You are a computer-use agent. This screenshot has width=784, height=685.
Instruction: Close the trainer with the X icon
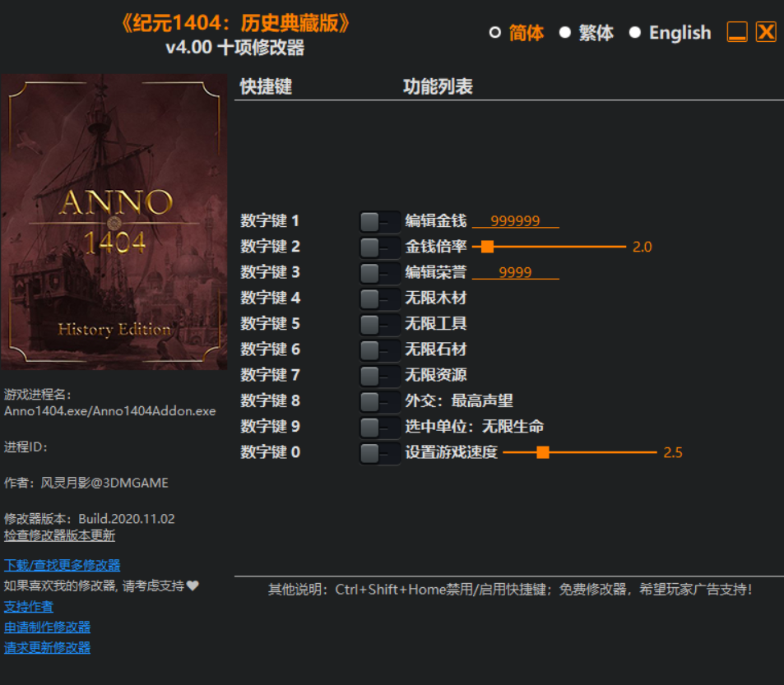pos(766,32)
